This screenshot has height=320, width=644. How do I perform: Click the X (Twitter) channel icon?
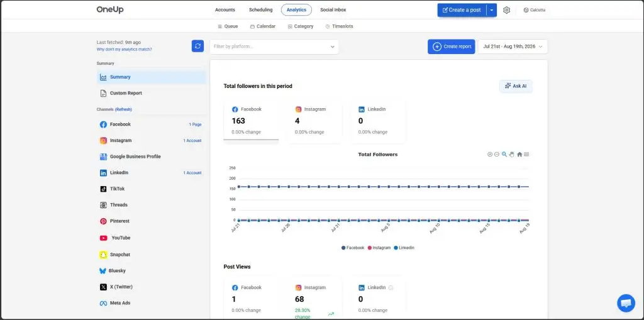104,287
